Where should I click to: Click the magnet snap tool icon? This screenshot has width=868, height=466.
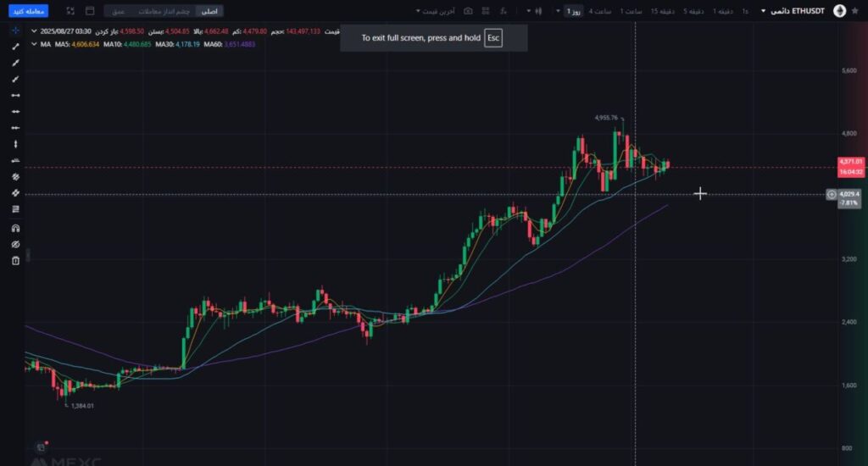[x=15, y=228]
